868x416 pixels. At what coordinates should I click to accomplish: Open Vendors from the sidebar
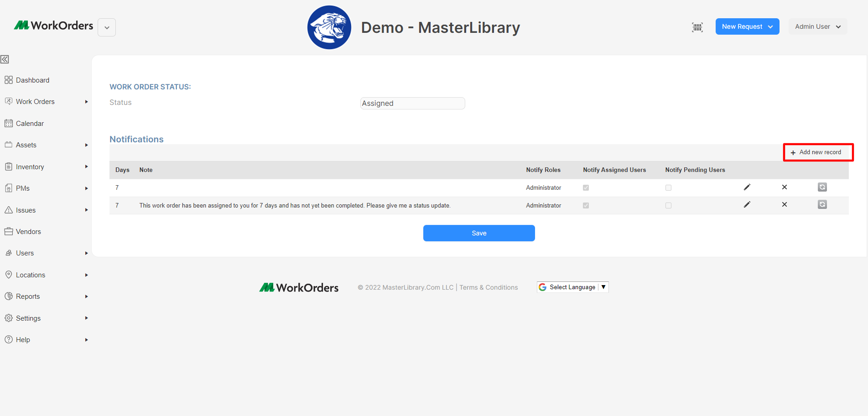[x=28, y=232]
